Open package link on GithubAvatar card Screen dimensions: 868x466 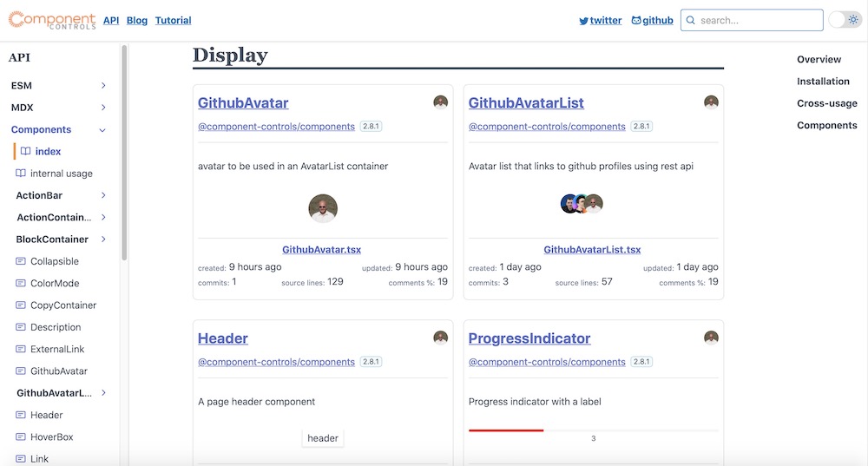click(x=276, y=127)
